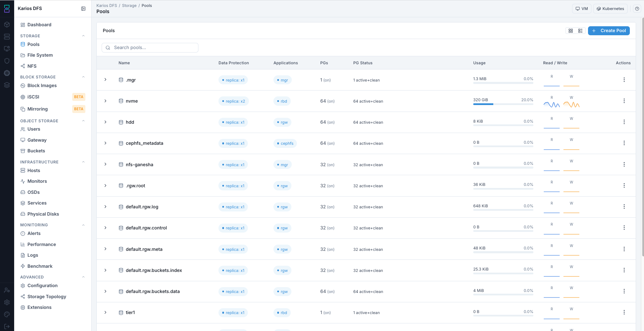The height and width of the screenshot is (331, 644).
Task: Expand the nfs-ganesha pool row
Action: (x=105, y=164)
